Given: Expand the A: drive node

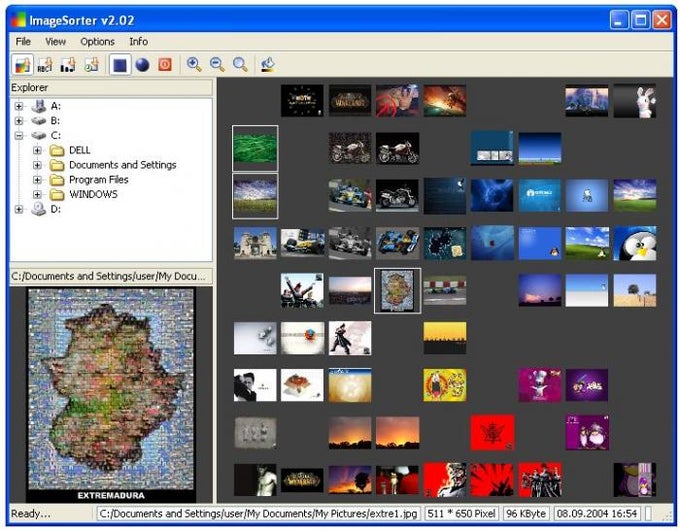Looking at the screenshot, I should tap(19, 106).
